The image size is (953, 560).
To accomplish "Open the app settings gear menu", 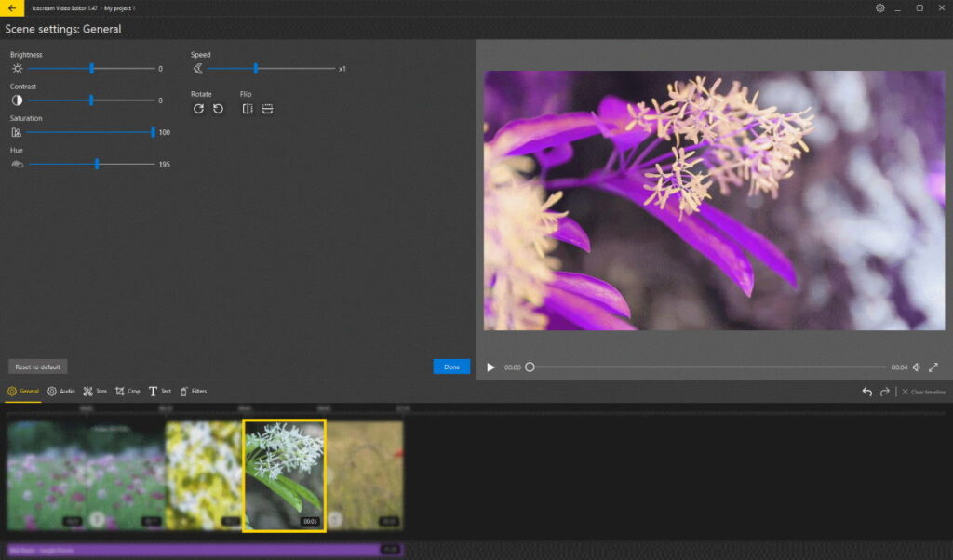I will click(x=880, y=7).
